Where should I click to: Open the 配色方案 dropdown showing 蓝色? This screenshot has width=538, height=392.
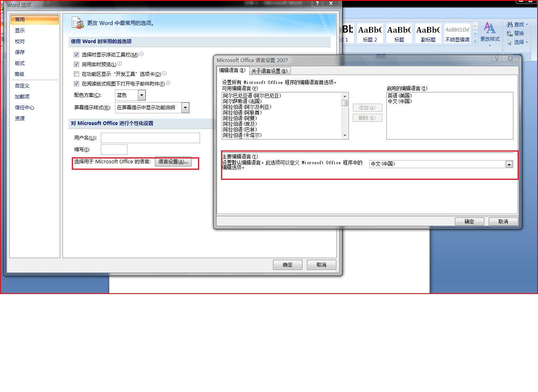pyautogui.click(x=130, y=95)
